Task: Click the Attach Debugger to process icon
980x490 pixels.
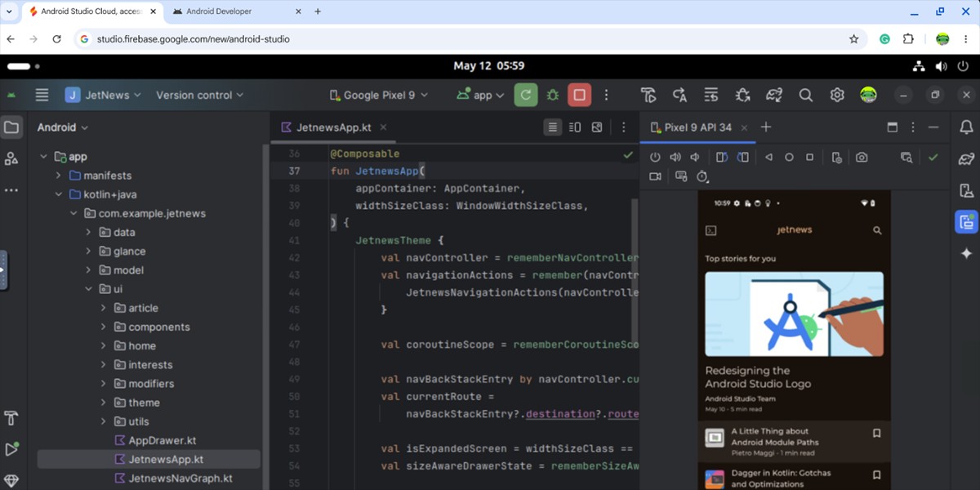Action: pos(742,95)
